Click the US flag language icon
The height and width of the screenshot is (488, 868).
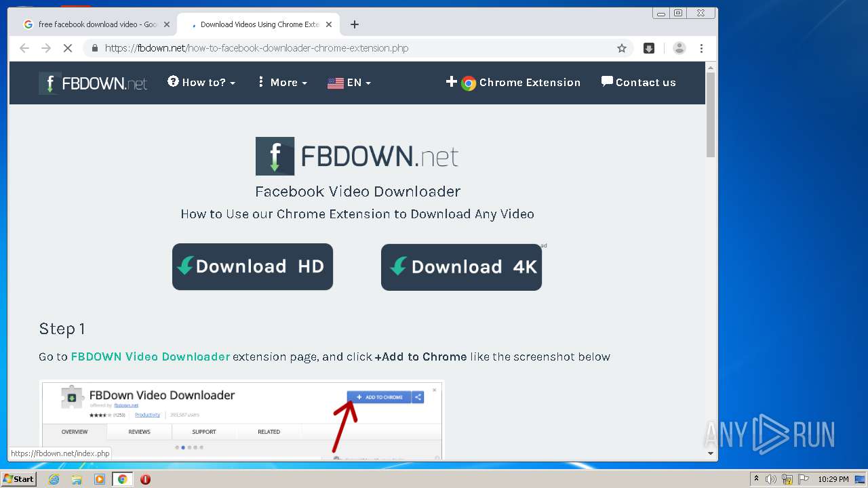pos(336,83)
